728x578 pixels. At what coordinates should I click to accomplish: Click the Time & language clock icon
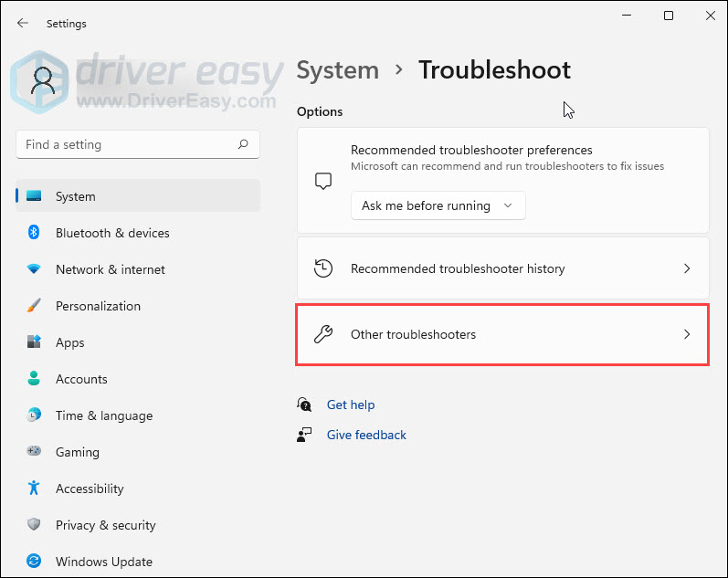point(34,415)
